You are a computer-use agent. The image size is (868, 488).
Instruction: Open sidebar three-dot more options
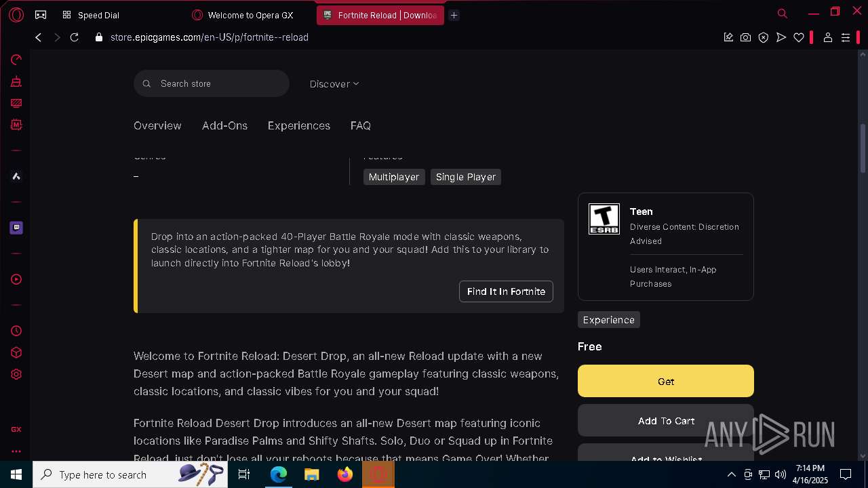click(x=16, y=451)
